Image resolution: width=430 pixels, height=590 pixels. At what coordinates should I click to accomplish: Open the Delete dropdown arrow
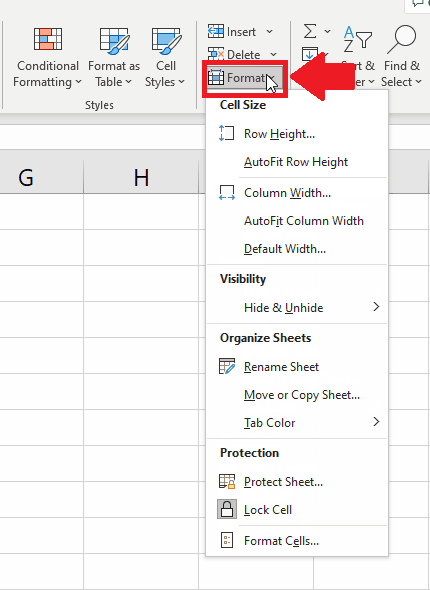(x=273, y=55)
